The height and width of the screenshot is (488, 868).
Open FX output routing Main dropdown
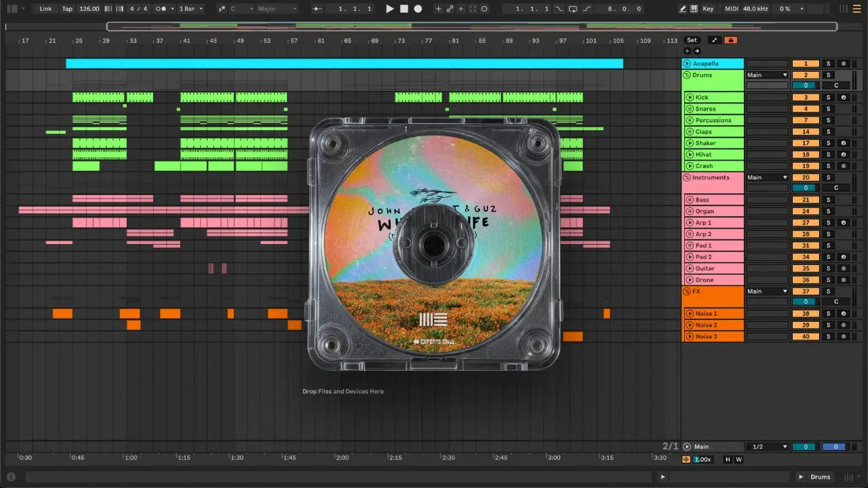[x=768, y=291]
